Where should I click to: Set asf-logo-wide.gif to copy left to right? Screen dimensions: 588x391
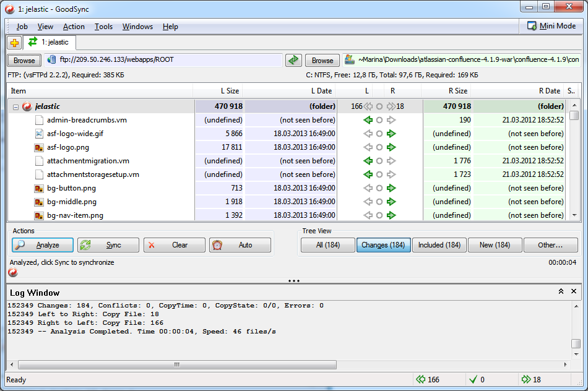click(x=391, y=134)
